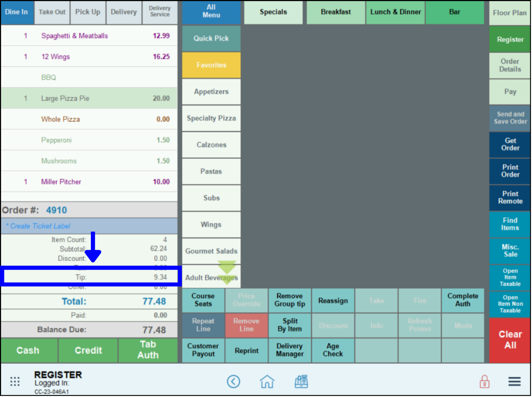Click the Customer Payout button
This screenshot has width=532, height=397.
pos(203,350)
